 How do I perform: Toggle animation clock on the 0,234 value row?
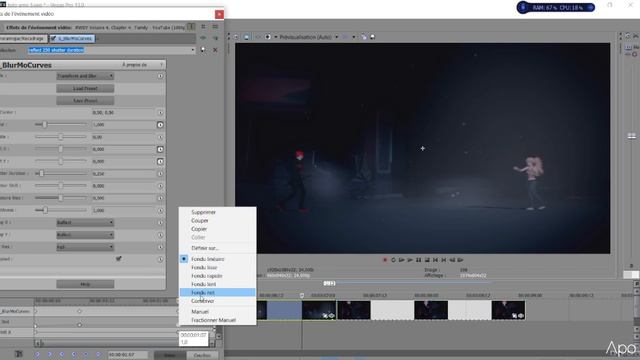(x=160, y=173)
